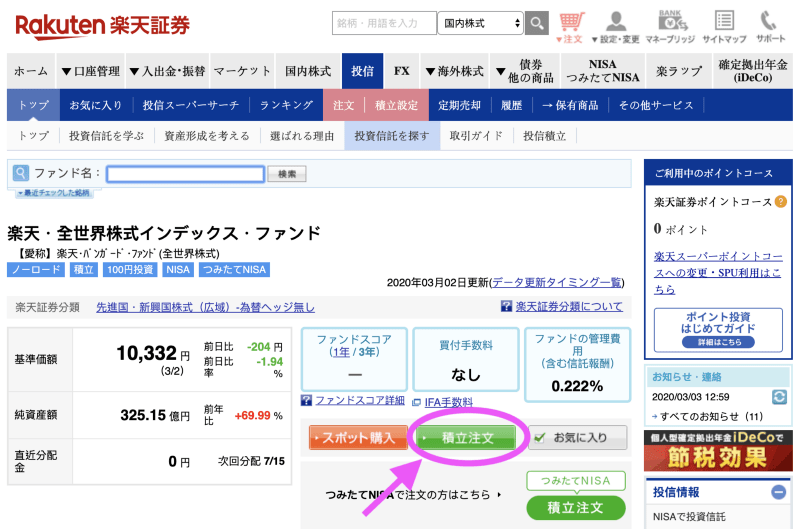
Task: Click the 検索 button beside fund name
Action: [x=287, y=174]
